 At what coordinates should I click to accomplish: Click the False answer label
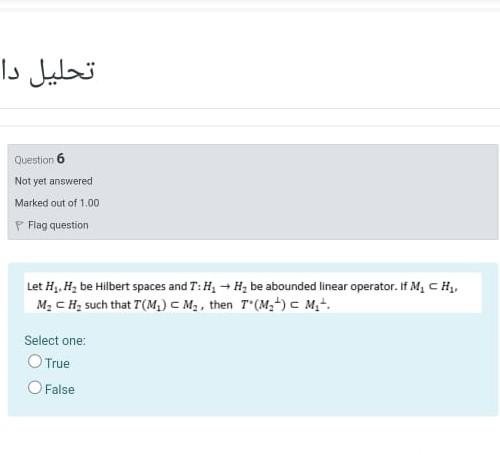60,389
